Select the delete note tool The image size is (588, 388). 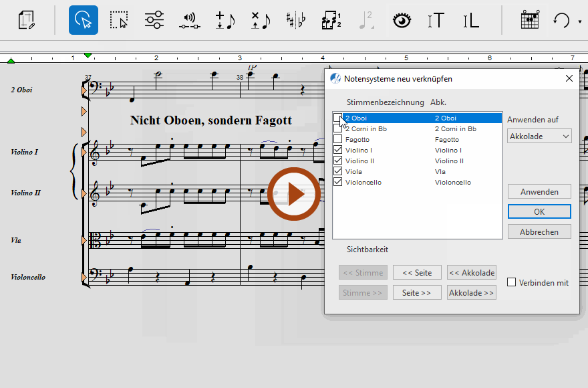(260, 20)
